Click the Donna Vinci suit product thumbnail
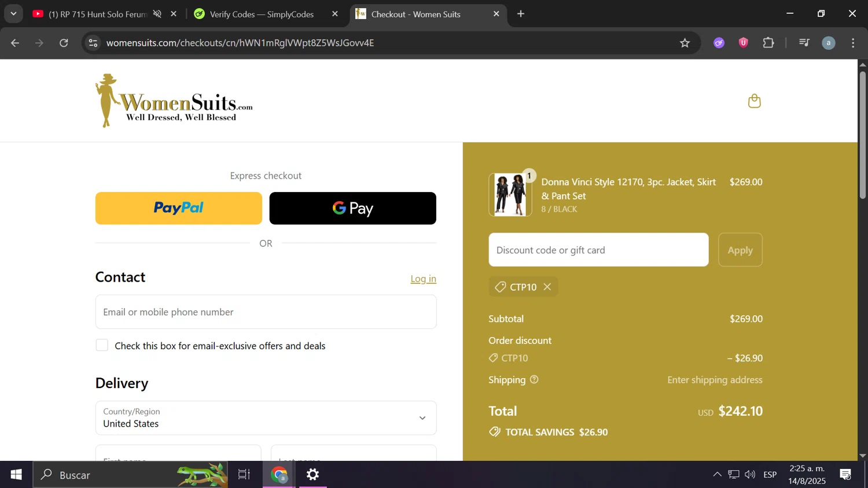Screen dimensions: 868x488 (510, 195)
